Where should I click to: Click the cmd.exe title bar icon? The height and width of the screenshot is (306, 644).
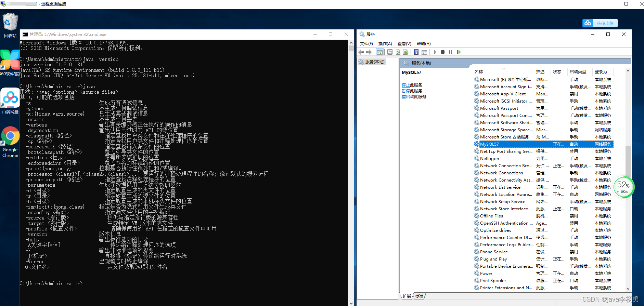(x=25, y=35)
